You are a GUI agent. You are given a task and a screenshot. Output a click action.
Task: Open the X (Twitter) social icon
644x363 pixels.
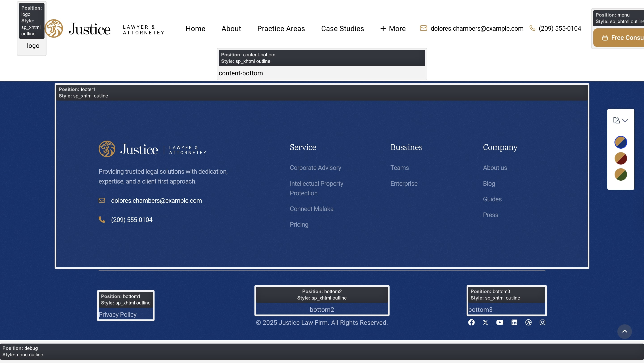pyautogui.click(x=485, y=322)
